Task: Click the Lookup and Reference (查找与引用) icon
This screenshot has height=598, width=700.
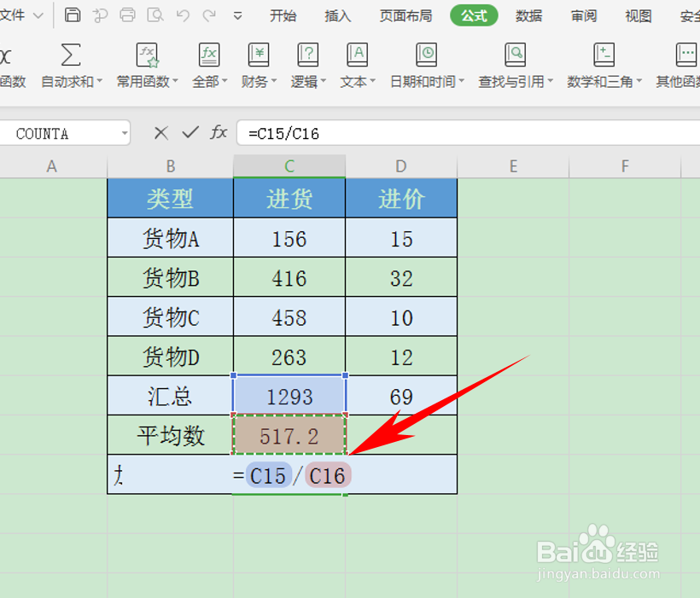Action: coord(515,55)
